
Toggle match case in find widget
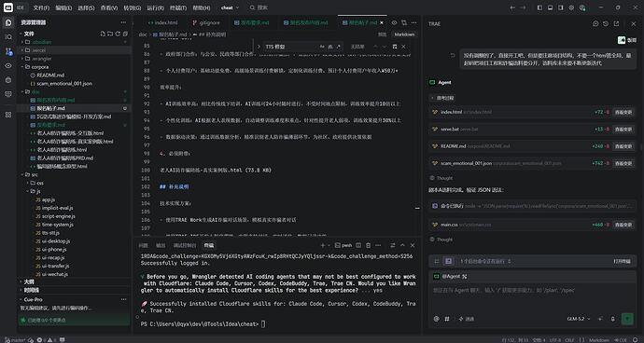pos(322,47)
